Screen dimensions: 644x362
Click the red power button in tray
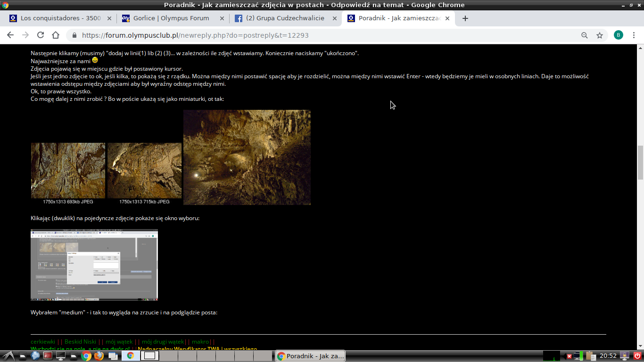point(637,356)
